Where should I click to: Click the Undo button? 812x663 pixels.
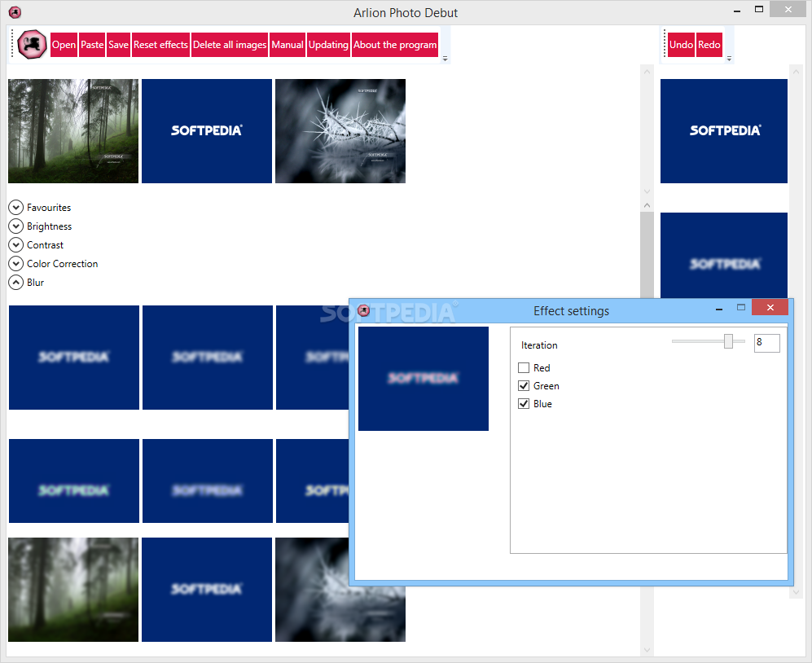click(x=681, y=45)
